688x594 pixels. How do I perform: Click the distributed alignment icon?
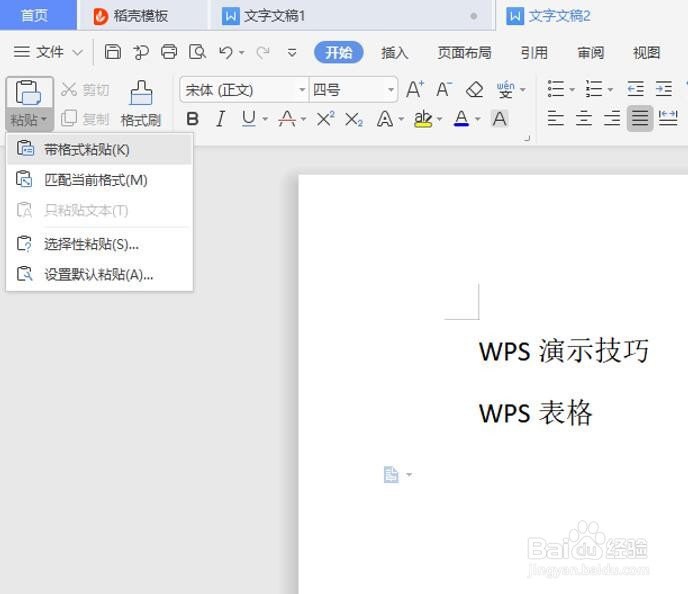point(668,118)
